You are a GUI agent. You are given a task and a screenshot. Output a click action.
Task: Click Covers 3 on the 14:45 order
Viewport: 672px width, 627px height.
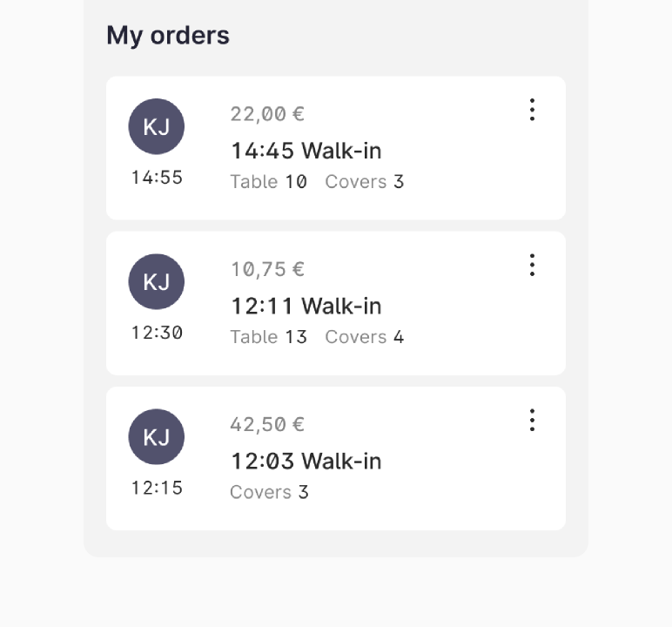pyautogui.click(x=365, y=182)
